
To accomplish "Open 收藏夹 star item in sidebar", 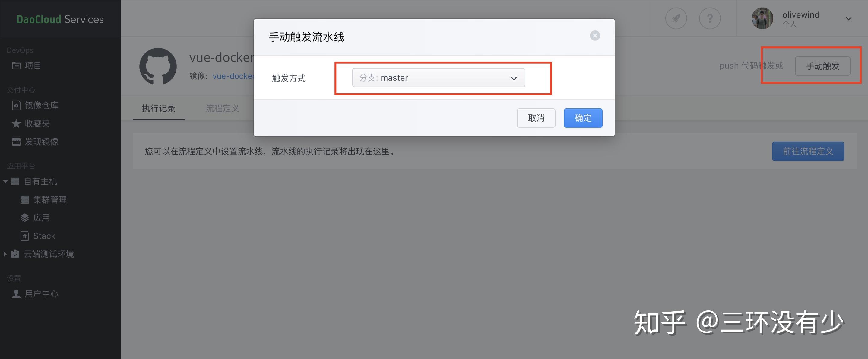I will (31, 123).
